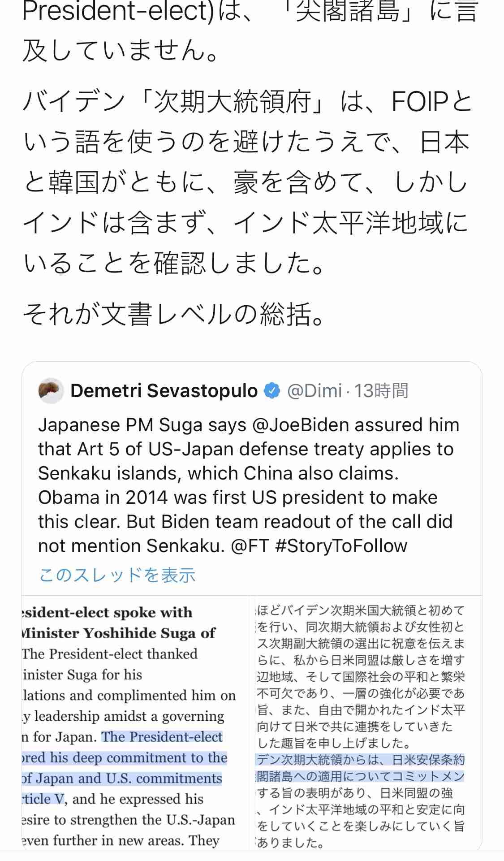Click the 13時間 timestamp
Viewport: 504px width, 861px height.
tap(381, 391)
